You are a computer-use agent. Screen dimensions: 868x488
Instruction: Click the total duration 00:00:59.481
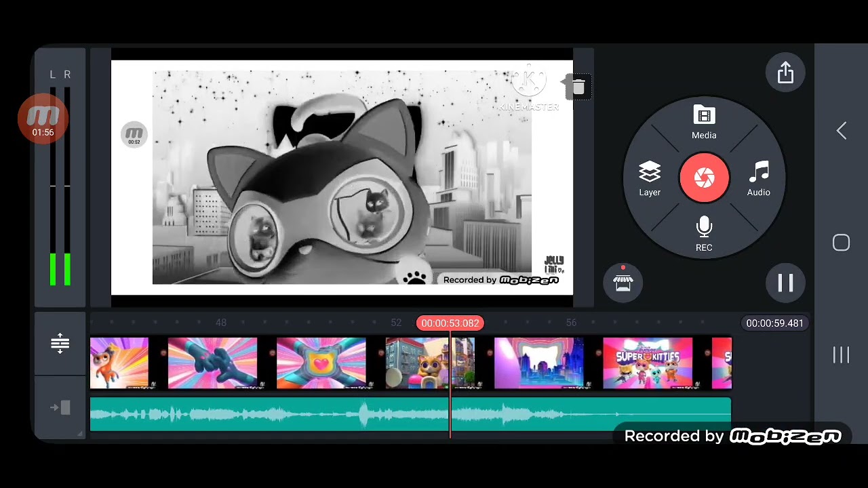[x=774, y=323]
